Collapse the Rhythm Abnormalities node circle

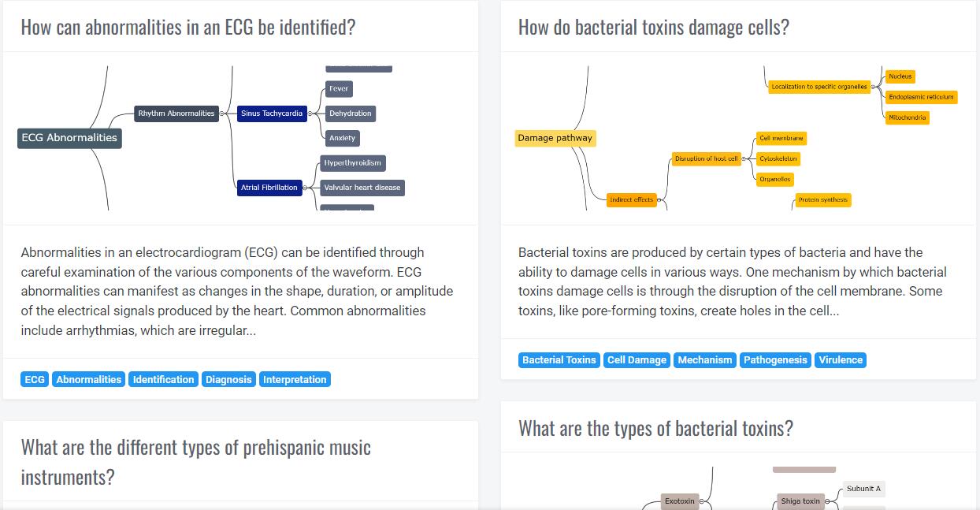[221, 114]
